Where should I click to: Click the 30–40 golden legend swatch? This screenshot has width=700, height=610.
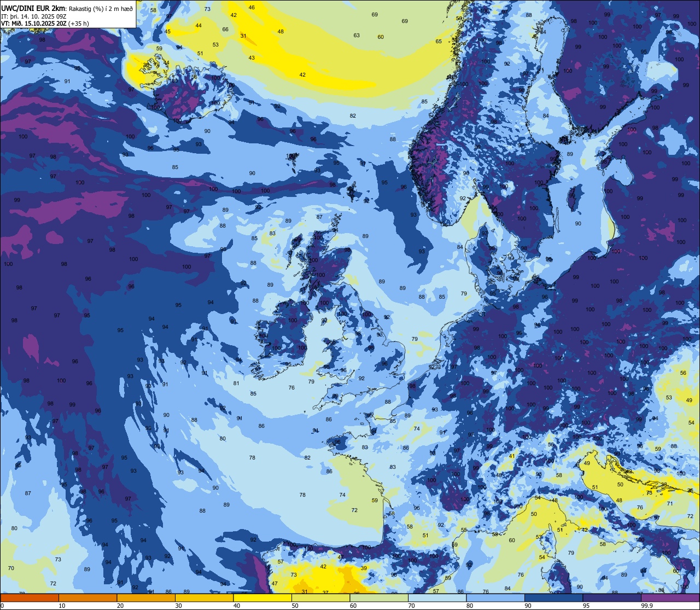[204, 597]
